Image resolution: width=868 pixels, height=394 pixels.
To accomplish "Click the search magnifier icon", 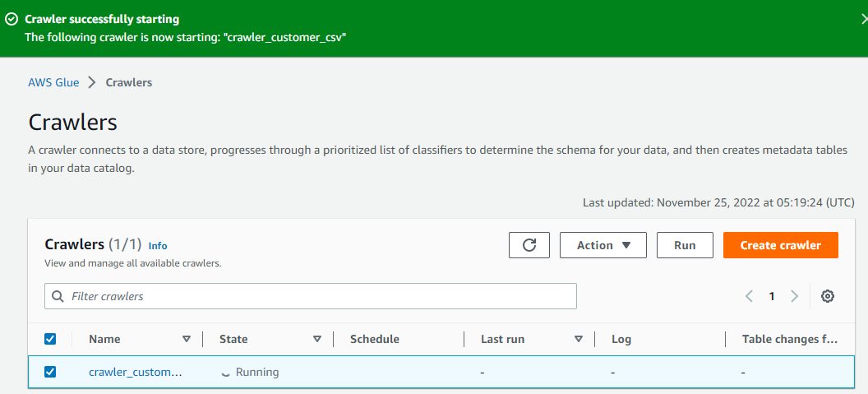I will pyautogui.click(x=58, y=296).
